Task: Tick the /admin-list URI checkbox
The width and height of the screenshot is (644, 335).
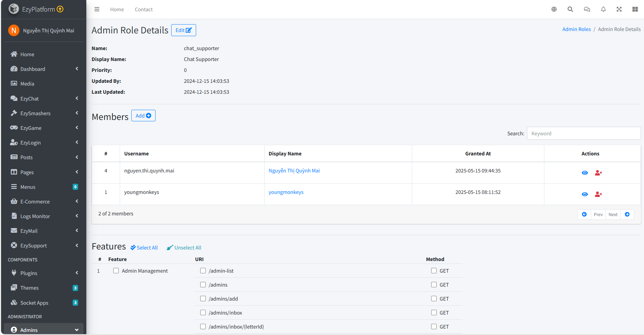Action: [203, 271]
